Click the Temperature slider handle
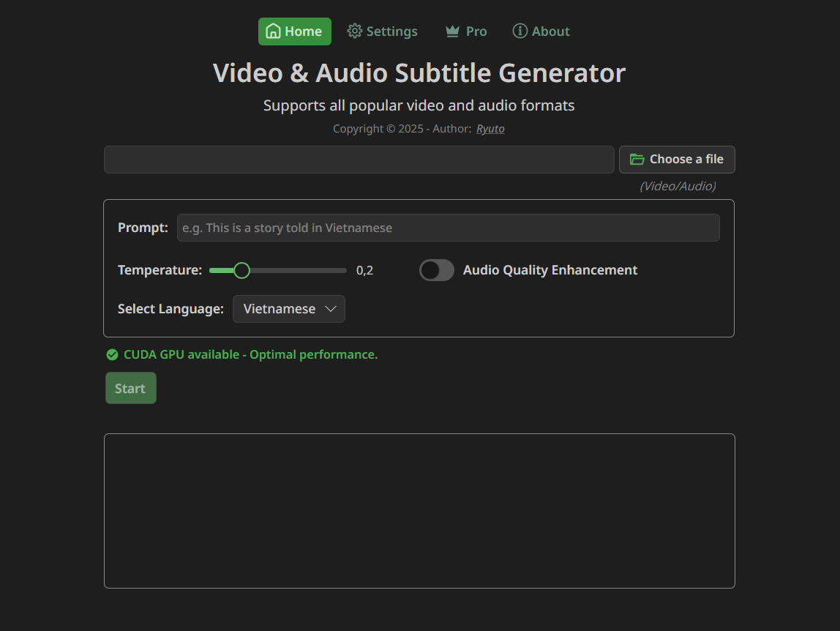This screenshot has width=840, height=631. click(241, 270)
